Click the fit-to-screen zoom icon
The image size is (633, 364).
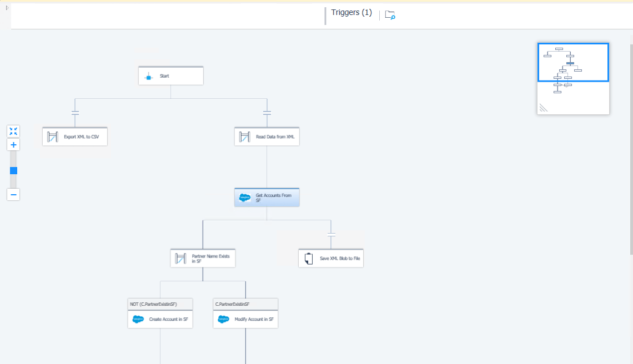click(x=13, y=131)
